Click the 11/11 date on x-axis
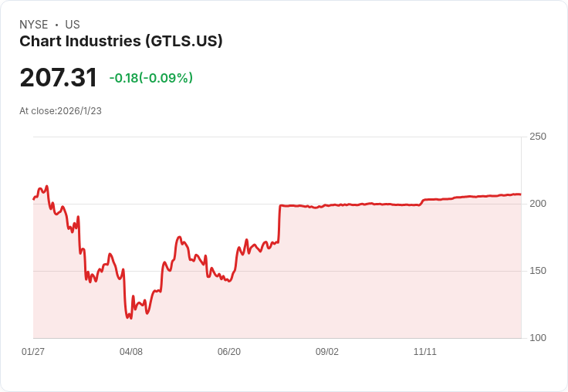 (425, 352)
